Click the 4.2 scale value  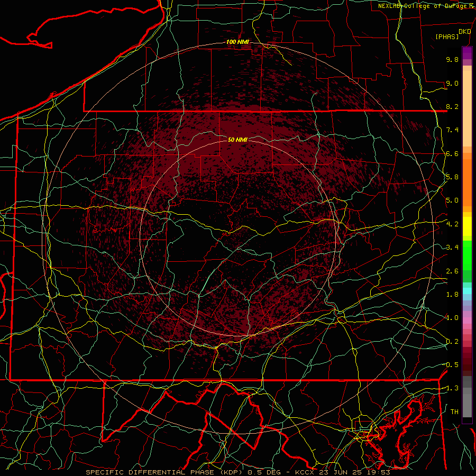[452, 224]
